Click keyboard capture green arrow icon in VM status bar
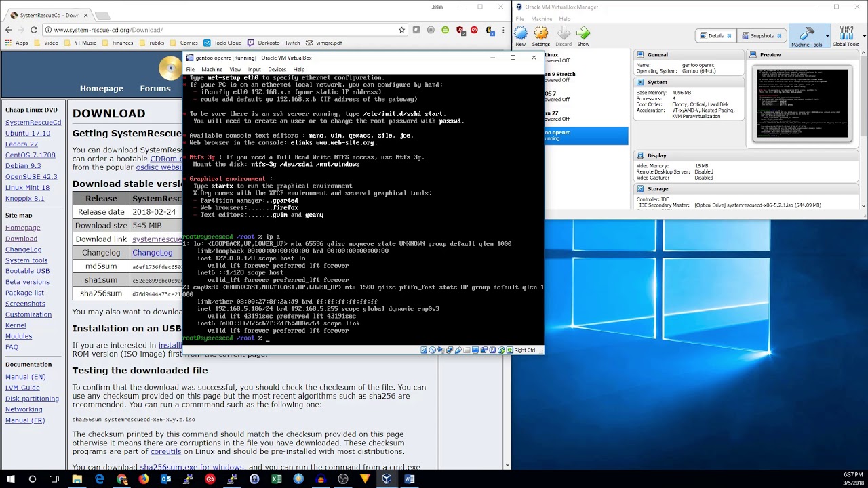This screenshot has height=488, width=868. tap(509, 350)
